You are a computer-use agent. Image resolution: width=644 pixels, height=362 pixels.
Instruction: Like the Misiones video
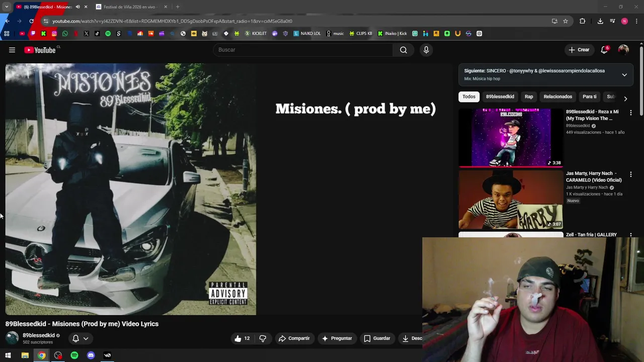click(x=242, y=338)
